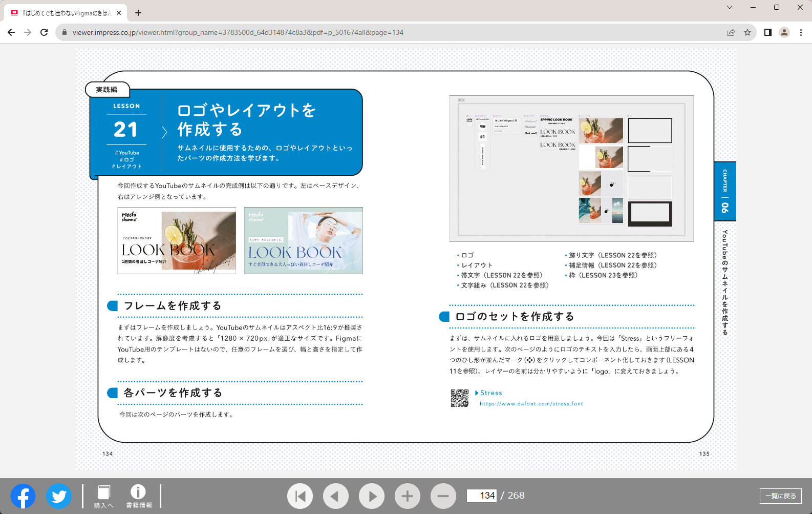Zoom in with the plus button
Image resolution: width=812 pixels, height=514 pixels.
pos(408,496)
